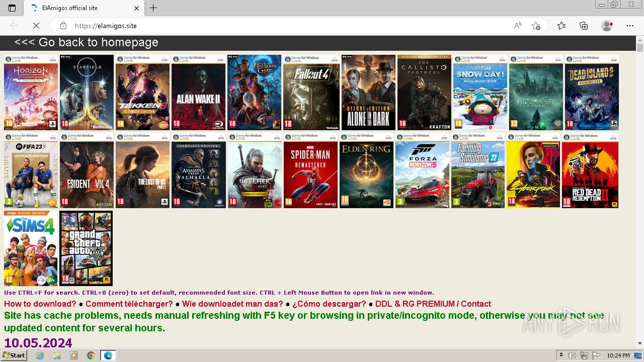This screenshot has height=362, width=644.
Task: Open Alone in the Dark cover
Action: click(368, 93)
